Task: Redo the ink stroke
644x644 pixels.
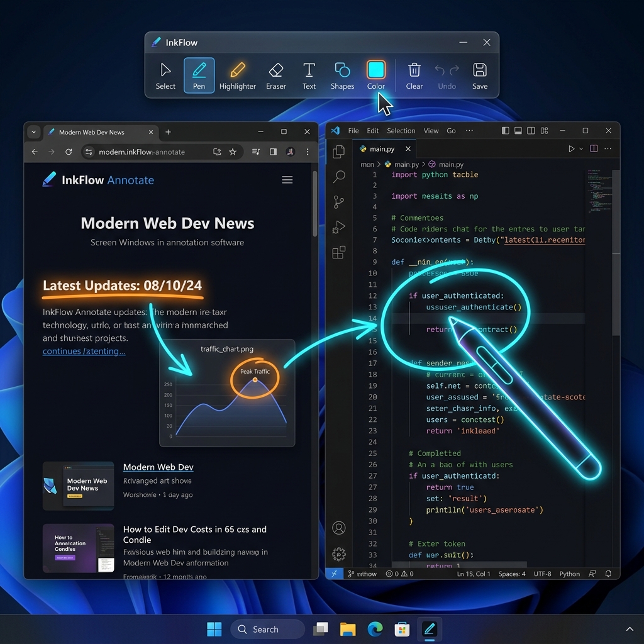Action: pyautogui.click(x=454, y=70)
